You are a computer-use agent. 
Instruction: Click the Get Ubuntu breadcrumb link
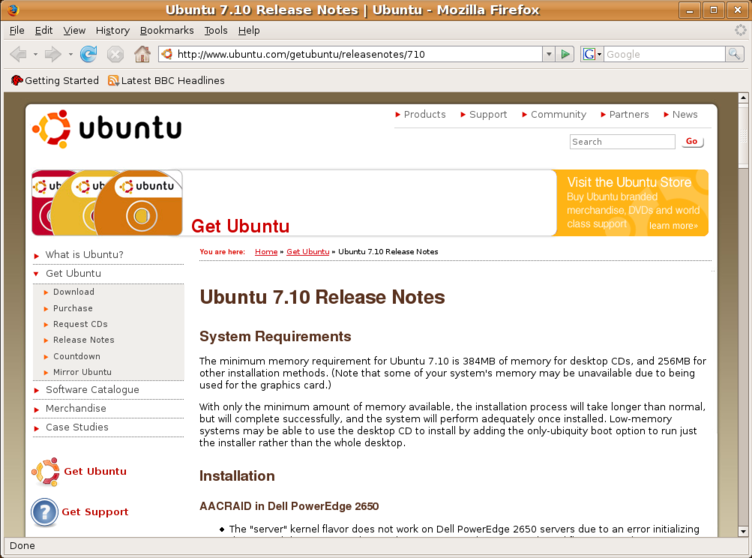pos(308,251)
